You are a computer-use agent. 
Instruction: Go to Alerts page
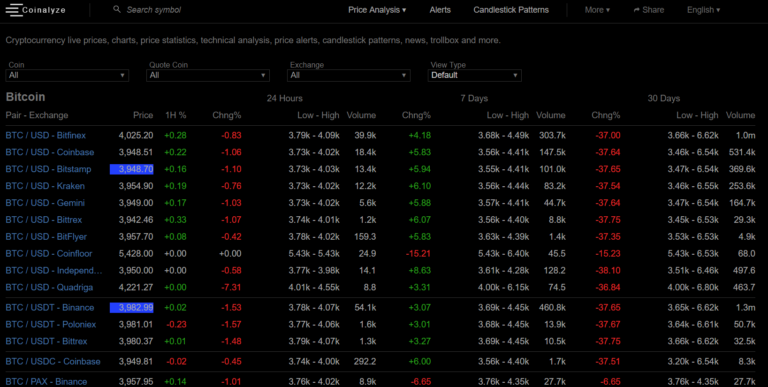click(440, 10)
